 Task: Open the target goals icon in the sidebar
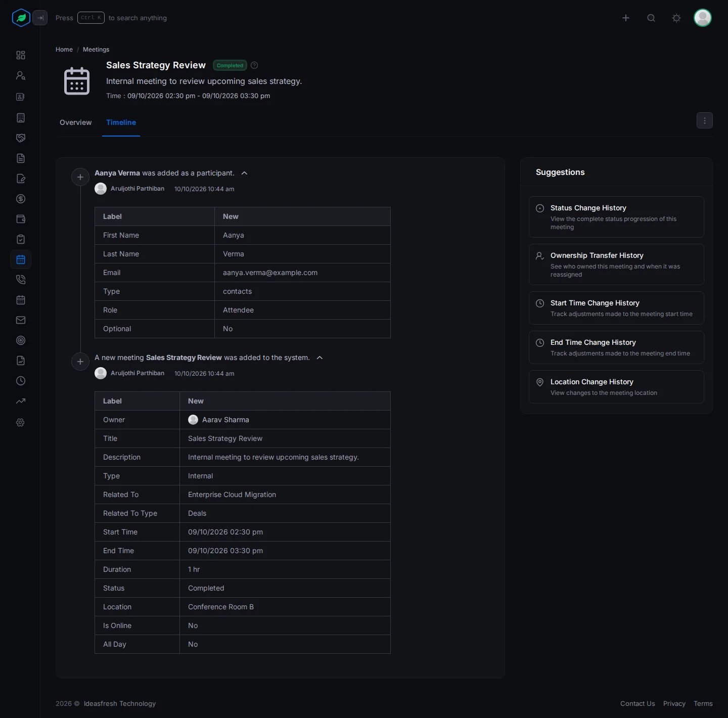click(21, 340)
